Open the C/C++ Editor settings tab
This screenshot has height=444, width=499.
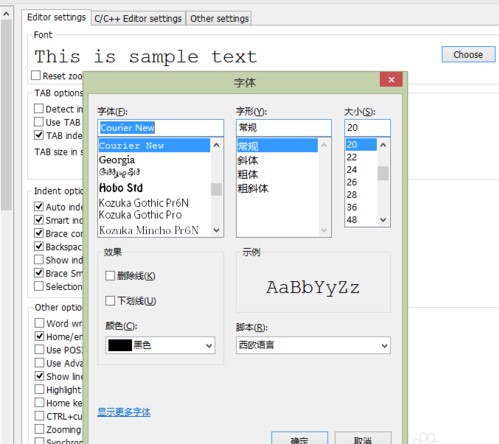(x=138, y=19)
